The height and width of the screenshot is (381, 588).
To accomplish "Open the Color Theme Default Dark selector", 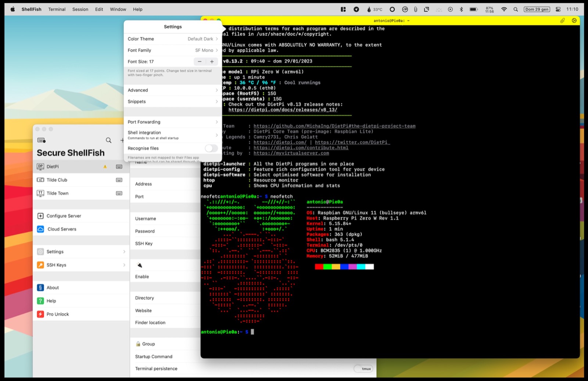I will tap(202, 39).
